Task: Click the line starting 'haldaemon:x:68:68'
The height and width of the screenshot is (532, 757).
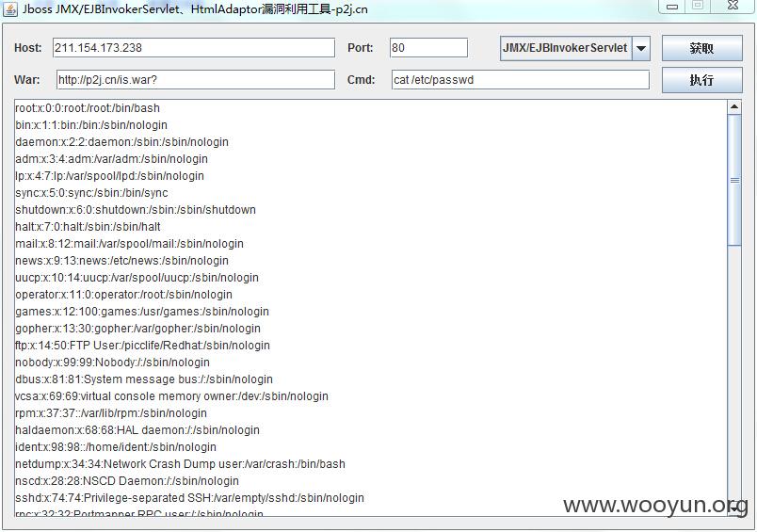Action: [x=137, y=430]
